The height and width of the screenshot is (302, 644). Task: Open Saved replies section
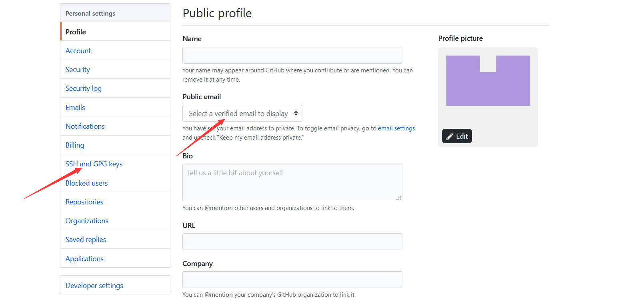pos(86,240)
